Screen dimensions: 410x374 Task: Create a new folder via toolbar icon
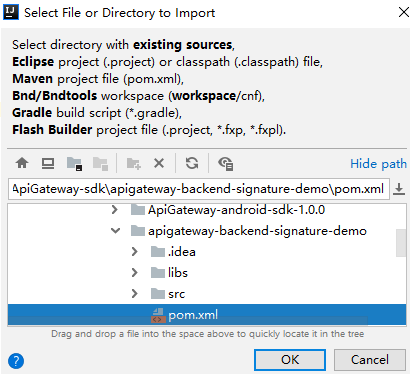[134, 164]
